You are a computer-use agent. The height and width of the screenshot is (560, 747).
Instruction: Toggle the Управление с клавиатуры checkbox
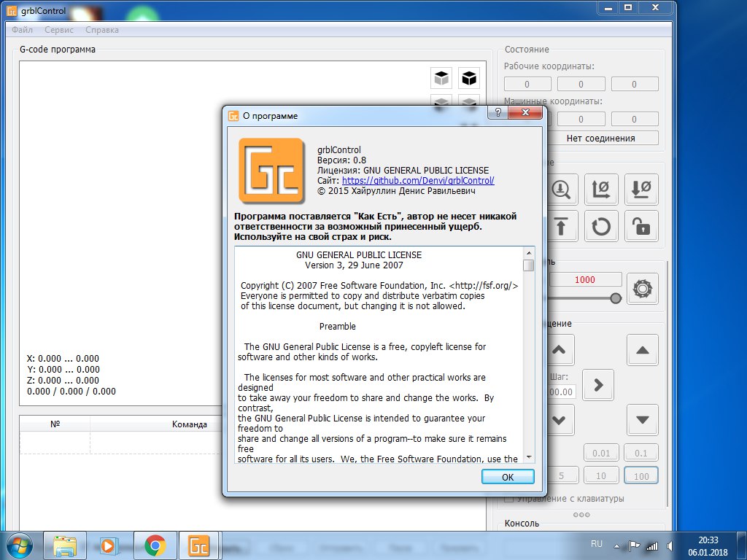(508, 499)
